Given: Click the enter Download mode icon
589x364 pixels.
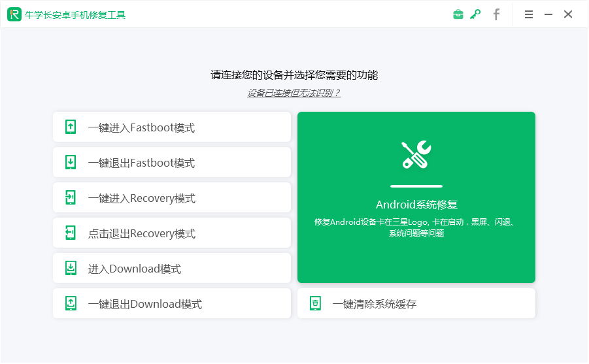Looking at the screenshot, I should point(71,268).
